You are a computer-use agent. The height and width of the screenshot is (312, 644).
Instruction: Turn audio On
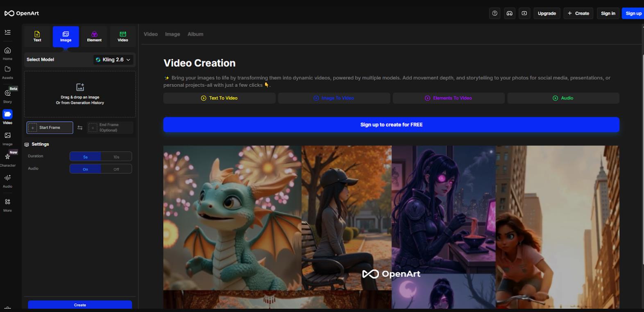tap(85, 169)
